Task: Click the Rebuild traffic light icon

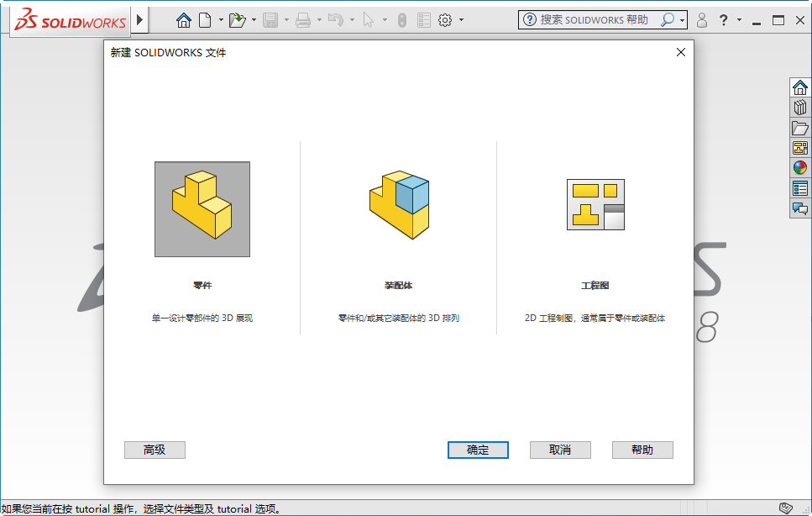Action: coord(402,20)
